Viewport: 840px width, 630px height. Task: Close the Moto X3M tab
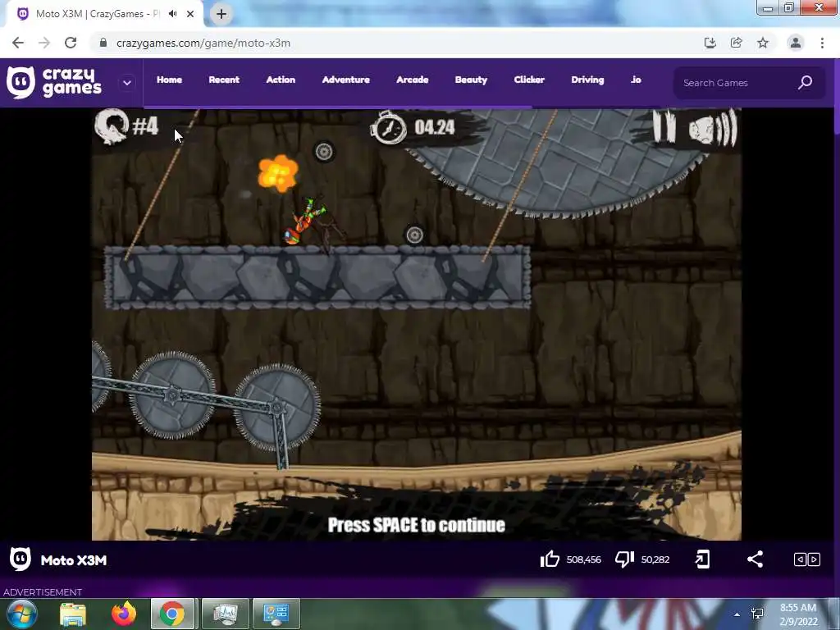click(x=190, y=14)
